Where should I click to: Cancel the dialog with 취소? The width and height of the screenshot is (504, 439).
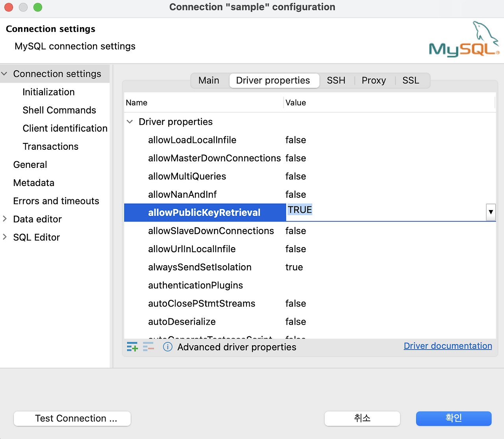click(x=362, y=419)
